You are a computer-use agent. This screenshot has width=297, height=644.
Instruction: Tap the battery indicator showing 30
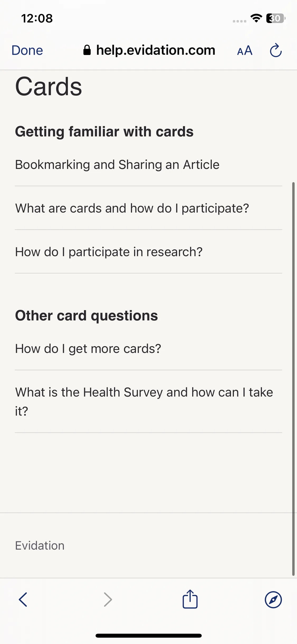coord(276,18)
